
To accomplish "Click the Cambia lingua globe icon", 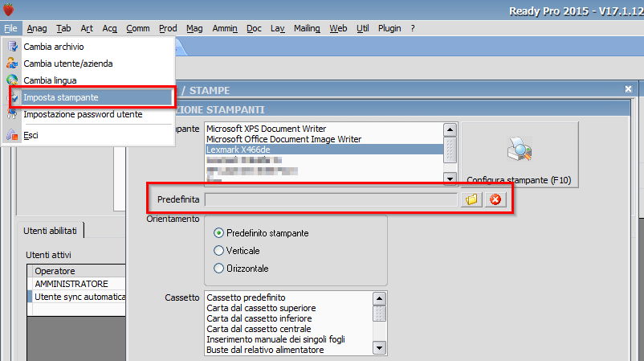I will (x=12, y=80).
